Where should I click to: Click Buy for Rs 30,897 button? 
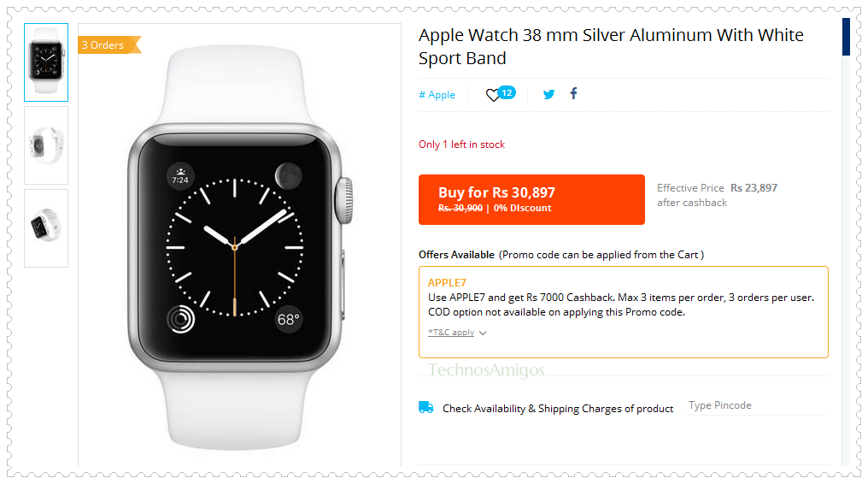(531, 199)
